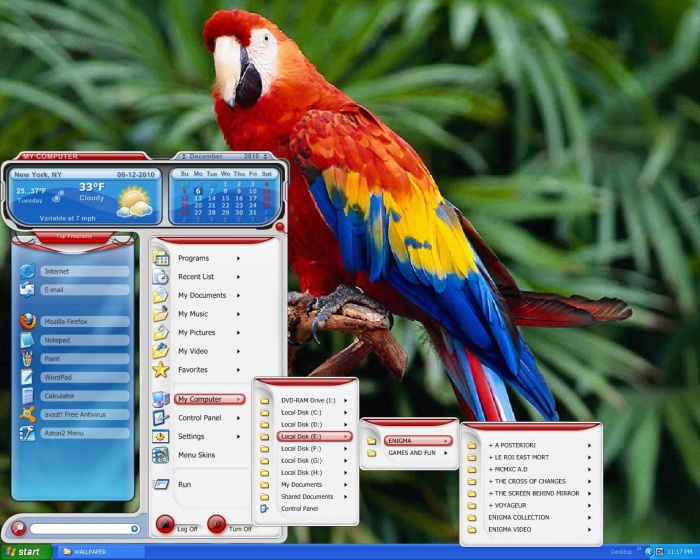Expand the Recent List submenu arrow
Viewport: 700px width, 560px height.
click(x=238, y=277)
